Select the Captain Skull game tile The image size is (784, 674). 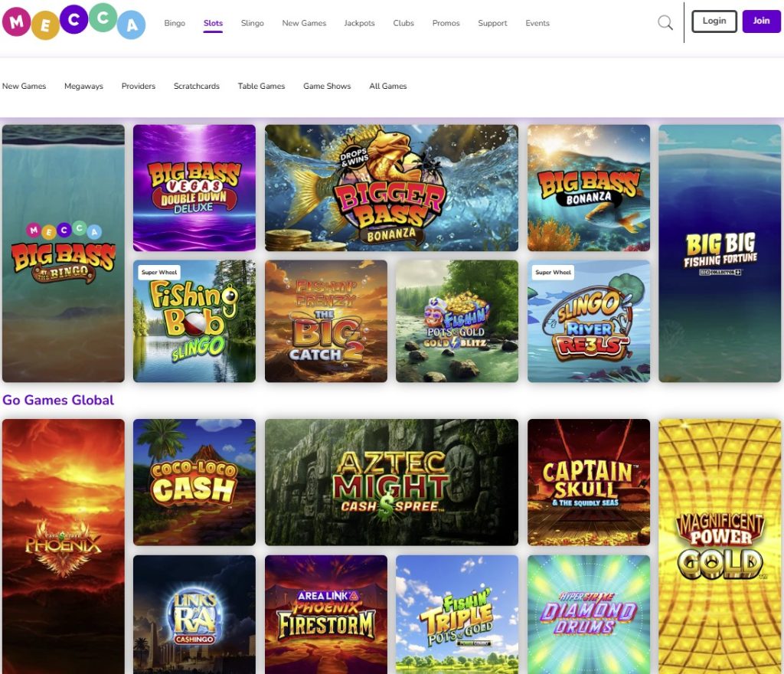588,482
